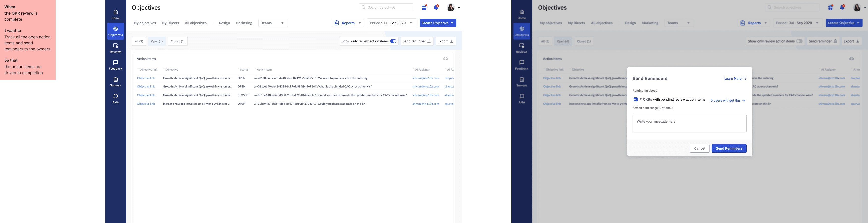This screenshot has height=223, width=868.
Task: Sort by Status column header in the undimmed table
Action: tap(244, 69)
